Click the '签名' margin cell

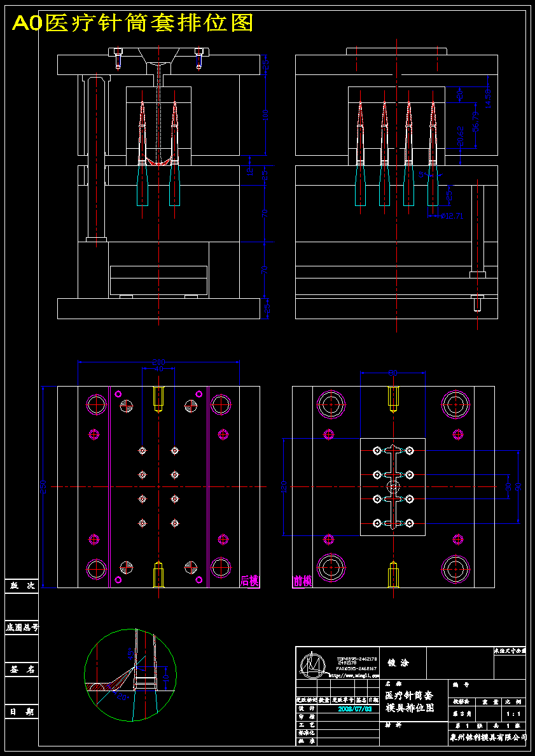coord(22,670)
